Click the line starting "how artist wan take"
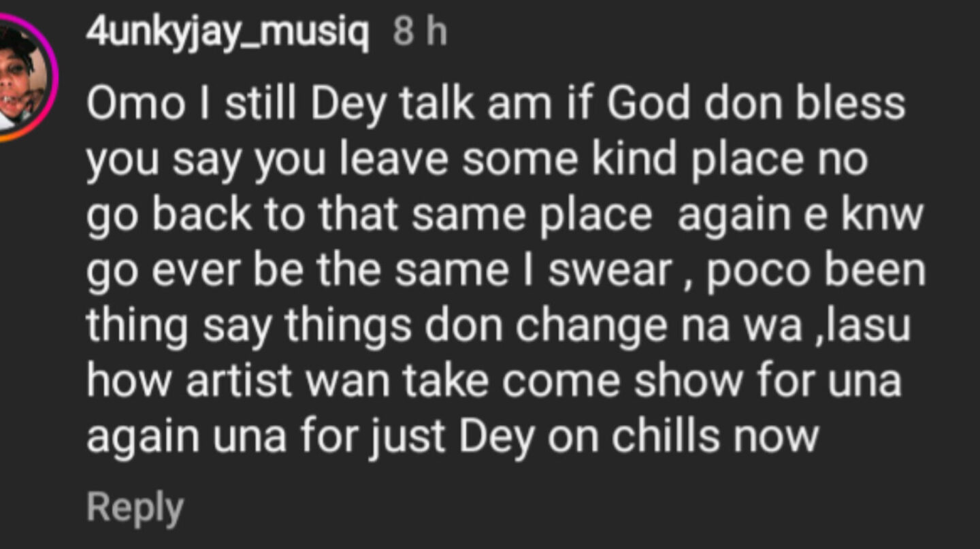This screenshot has width=980, height=549. tap(493, 381)
